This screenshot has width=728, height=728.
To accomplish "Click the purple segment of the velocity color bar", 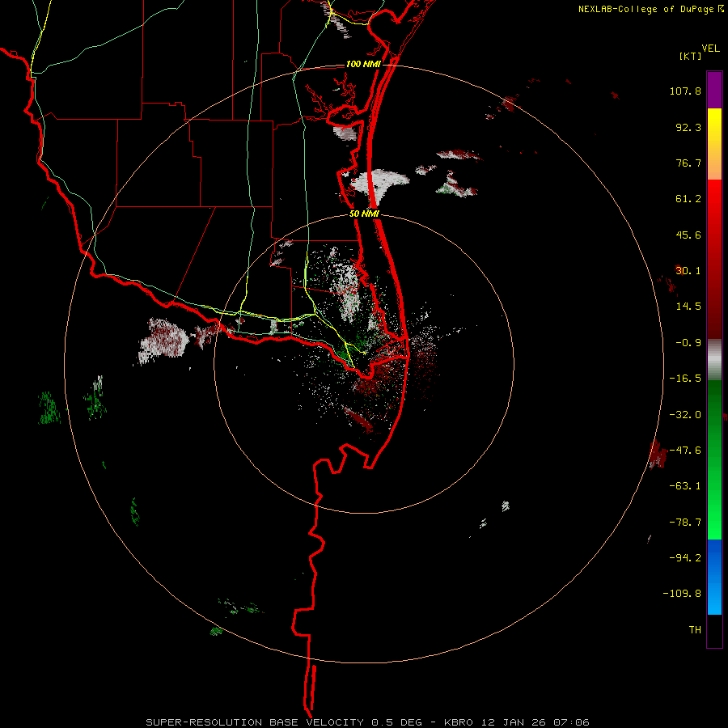I will (714, 91).
